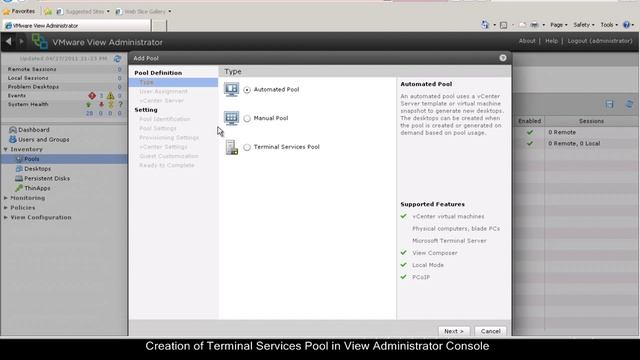Screen dimensions: 640x360
Task: Open the Add Pool dialog help icon
Action: coord(503,58)
